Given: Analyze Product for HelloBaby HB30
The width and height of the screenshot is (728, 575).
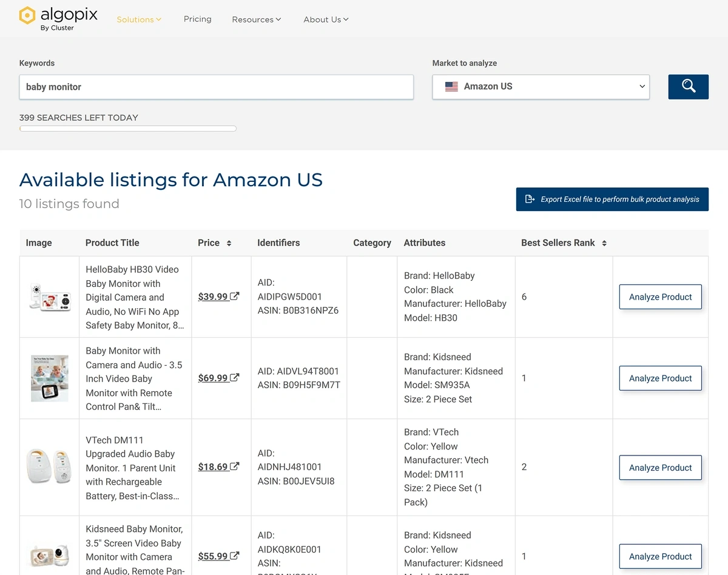Looking at the screenshot, I should 660,297.
